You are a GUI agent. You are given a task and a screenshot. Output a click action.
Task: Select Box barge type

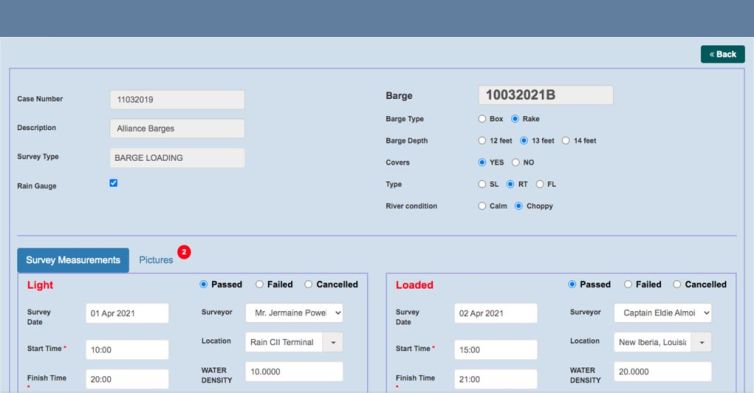[x=482, y=118]
